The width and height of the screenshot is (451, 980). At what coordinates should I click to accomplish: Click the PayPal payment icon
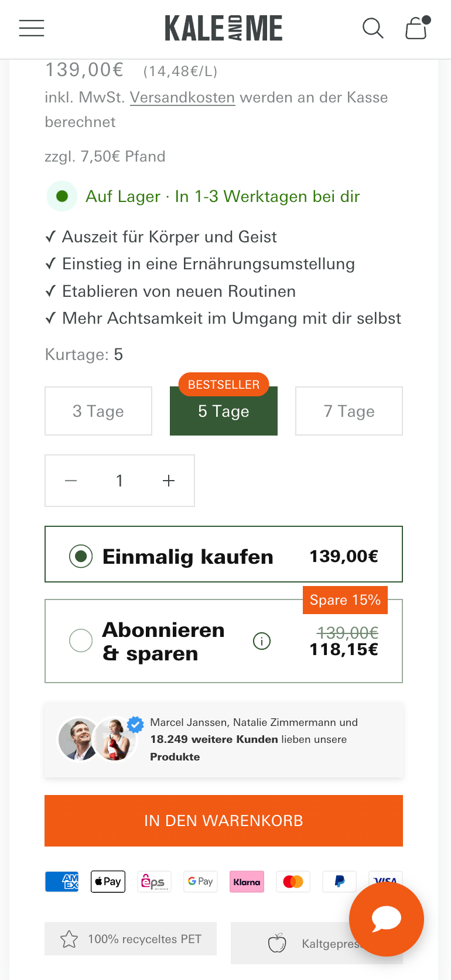click(x=339, y=882)
